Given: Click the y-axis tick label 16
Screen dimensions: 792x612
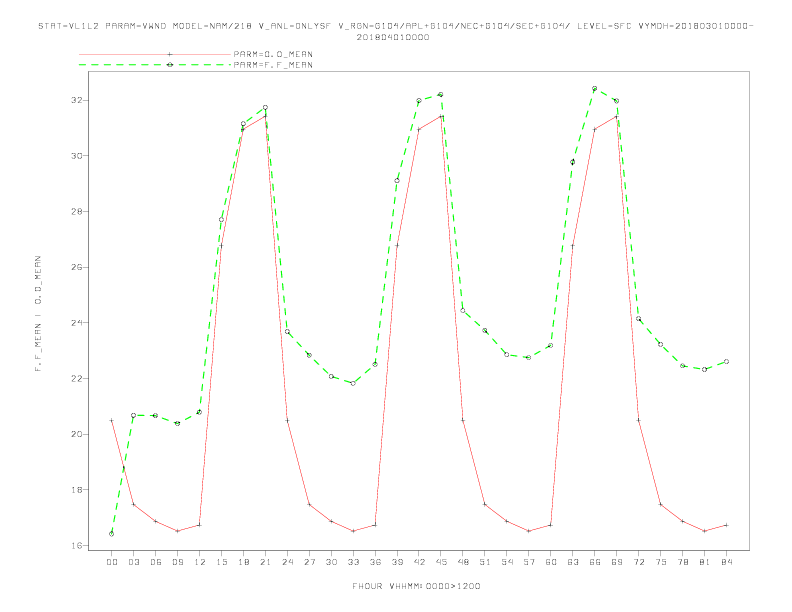Looking at the screenshot, I should pyautogui.click(x=77, y=545).
